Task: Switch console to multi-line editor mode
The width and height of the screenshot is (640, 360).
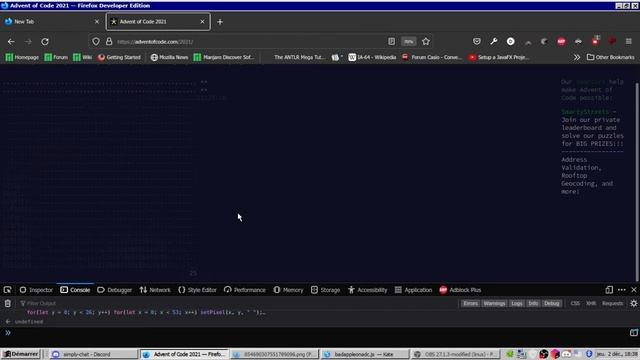Action: pos(633,333)
